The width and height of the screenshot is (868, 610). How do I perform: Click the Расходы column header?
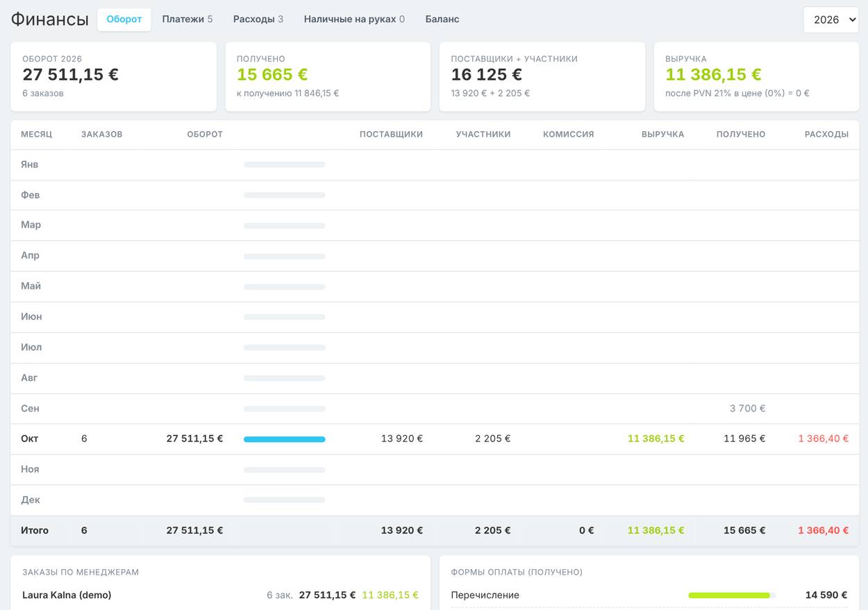[826, 134]
